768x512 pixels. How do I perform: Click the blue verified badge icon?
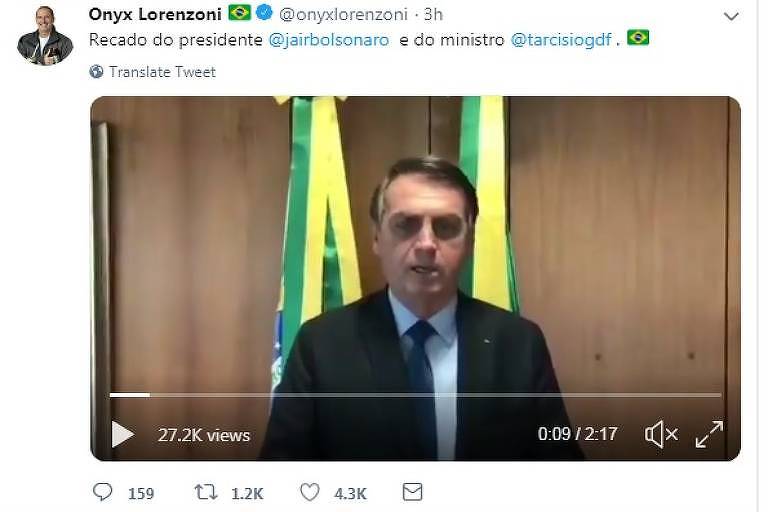[264, 13]
